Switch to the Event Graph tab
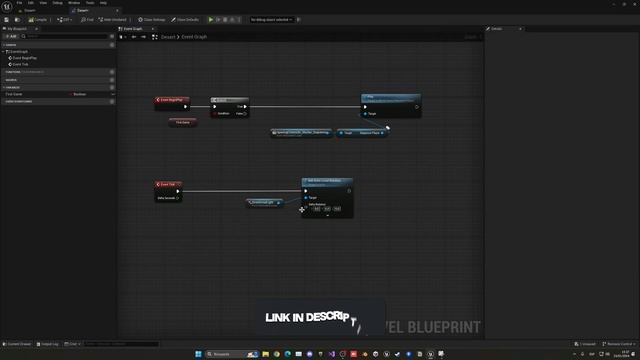 click(133, 29)
